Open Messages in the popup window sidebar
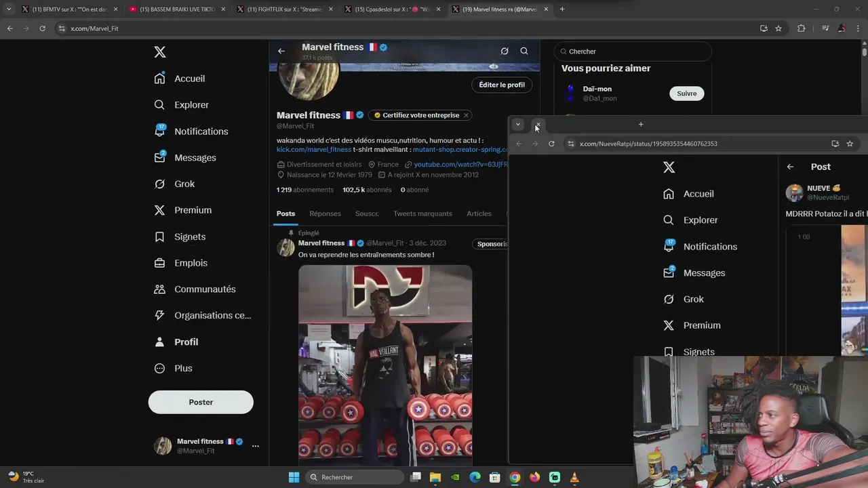 pos(694,273)
